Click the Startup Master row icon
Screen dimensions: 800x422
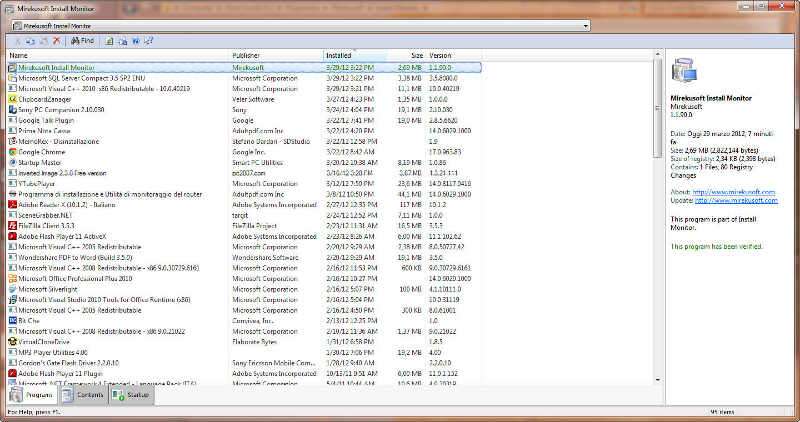pyautogui.click(x=13, y=162)
